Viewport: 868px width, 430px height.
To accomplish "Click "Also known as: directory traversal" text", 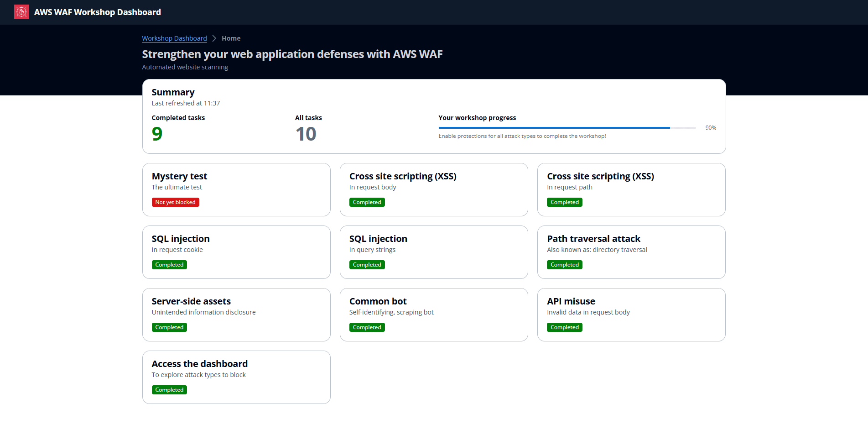I will [597, 250].
